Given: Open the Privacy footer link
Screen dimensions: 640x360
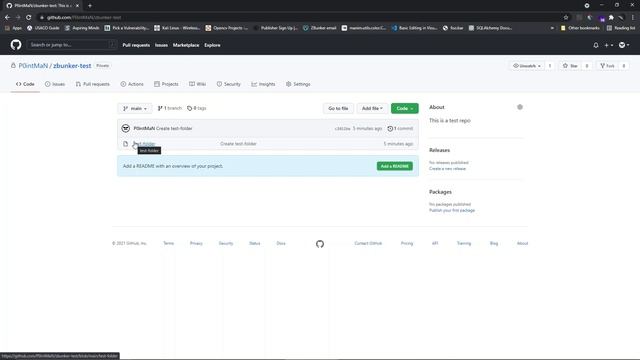Looking at the screenshot, I should point(196,243).
